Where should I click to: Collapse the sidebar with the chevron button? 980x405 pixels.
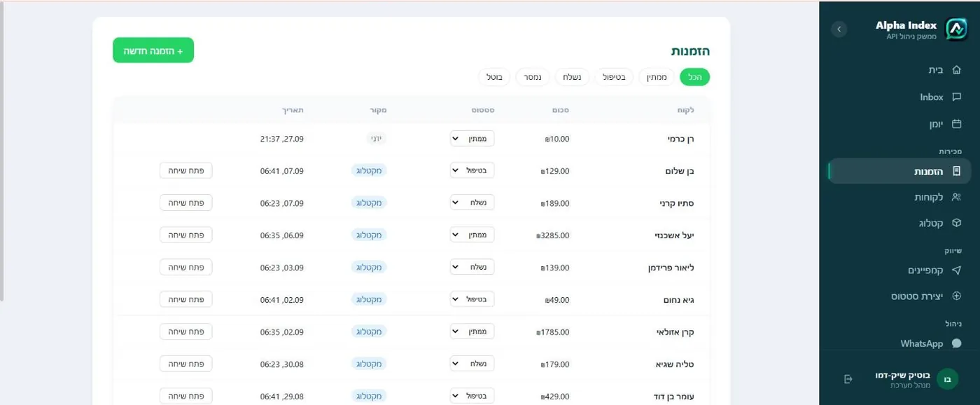tap(839, 29)
